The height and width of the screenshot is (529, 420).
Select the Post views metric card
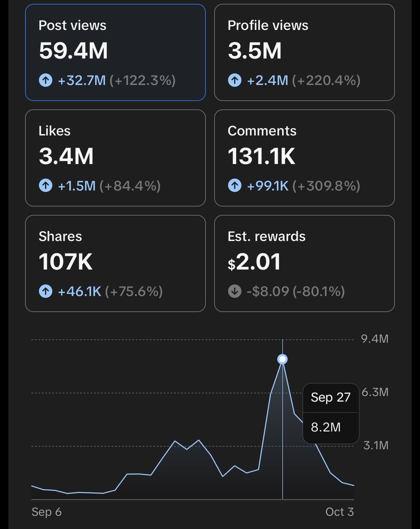pos(115,52)
